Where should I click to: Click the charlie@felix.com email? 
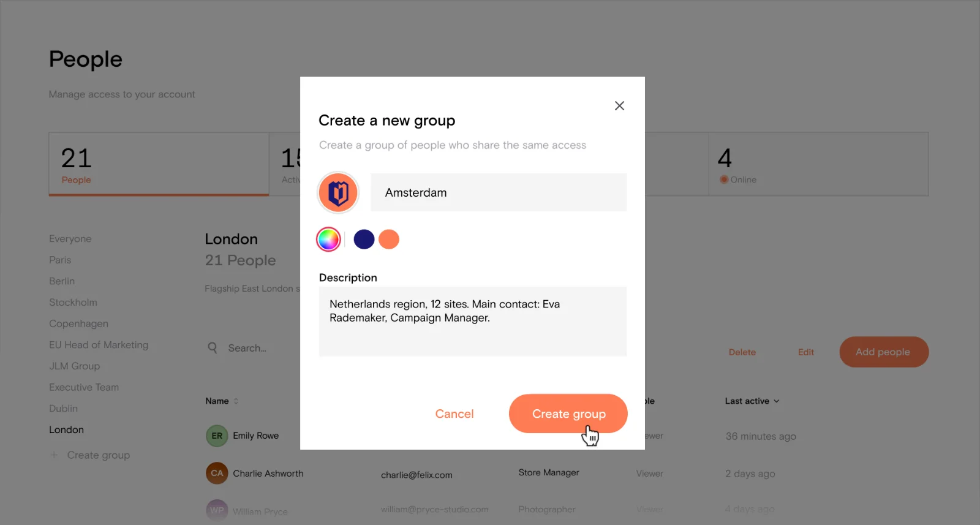click(417, 475)
